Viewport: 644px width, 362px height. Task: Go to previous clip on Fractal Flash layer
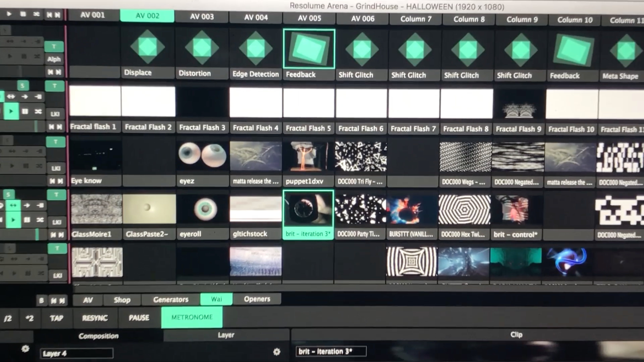pyautogui.click(x=51, y=127)
